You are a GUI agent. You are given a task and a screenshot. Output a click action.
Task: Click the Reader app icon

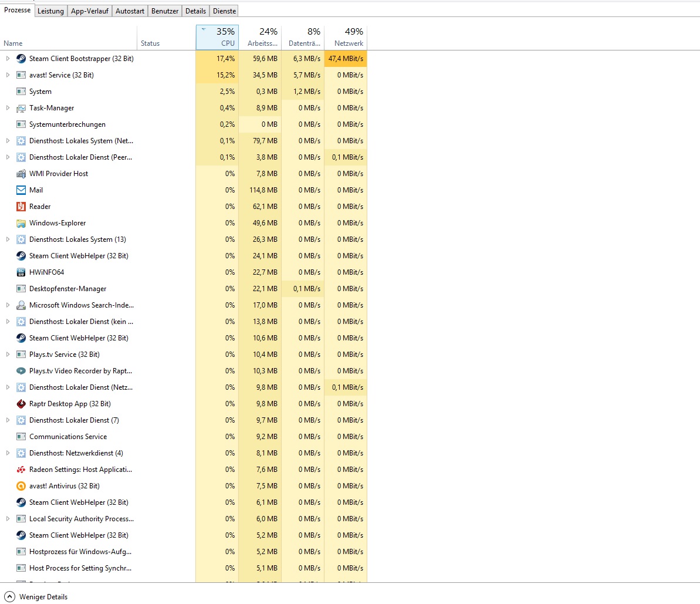21,207
